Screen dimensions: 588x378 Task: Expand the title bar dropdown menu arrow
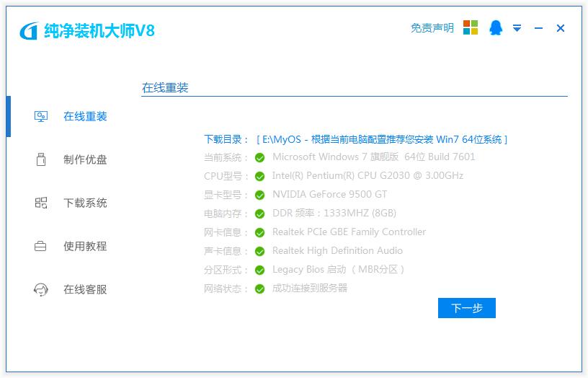(x=517, y=28)
